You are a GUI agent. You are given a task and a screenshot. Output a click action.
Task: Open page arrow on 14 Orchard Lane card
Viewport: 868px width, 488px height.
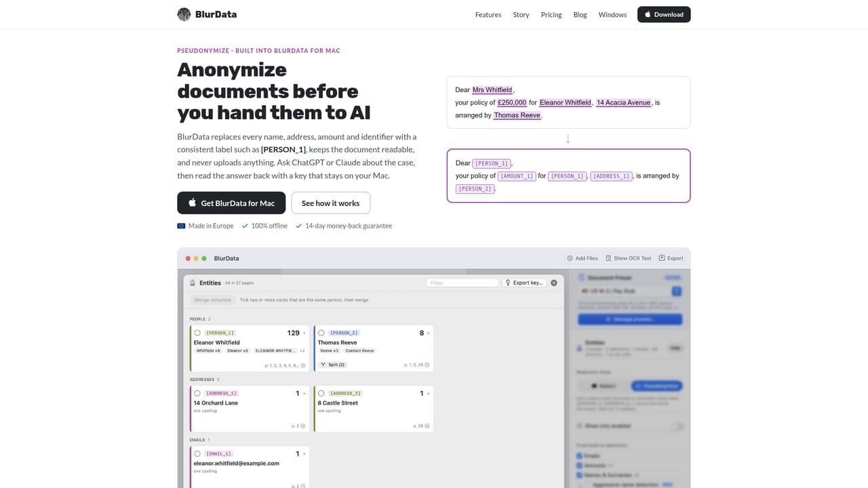click(x=303, y=426)
